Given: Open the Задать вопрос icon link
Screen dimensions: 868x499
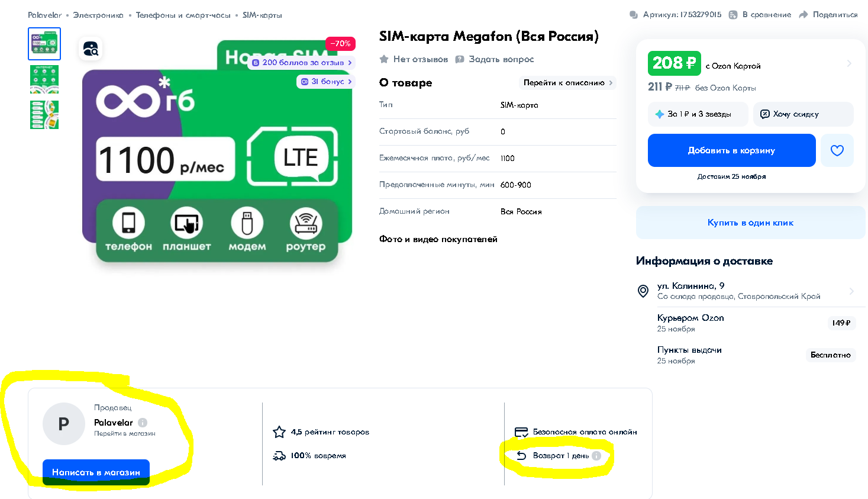Looking at the screenshot, I should coord(460,59).
